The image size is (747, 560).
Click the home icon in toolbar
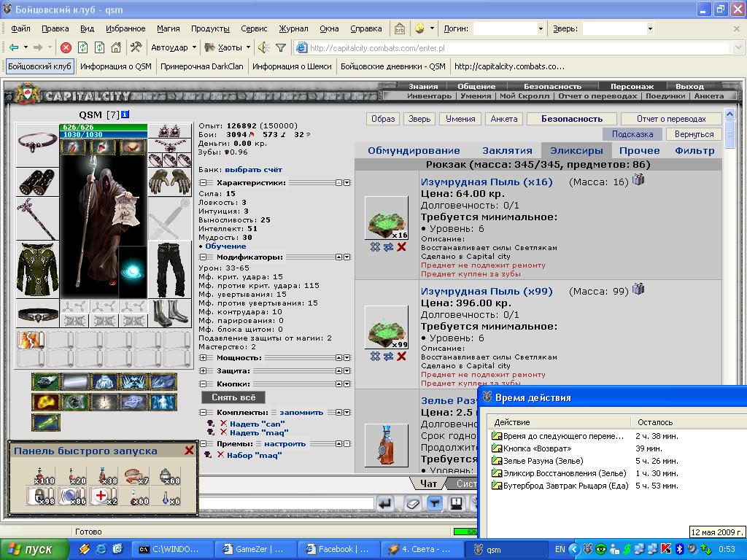coord(116,47)
